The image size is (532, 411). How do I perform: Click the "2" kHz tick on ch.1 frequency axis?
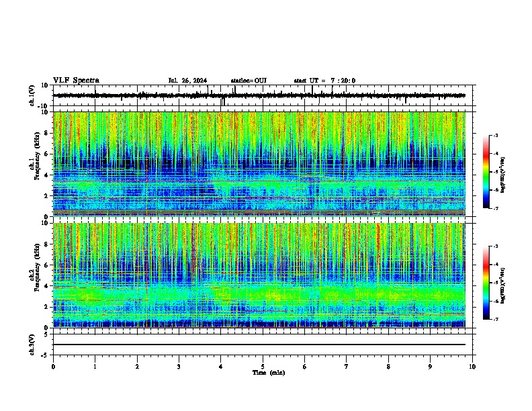pyautogui.click(x=47, y=196)
